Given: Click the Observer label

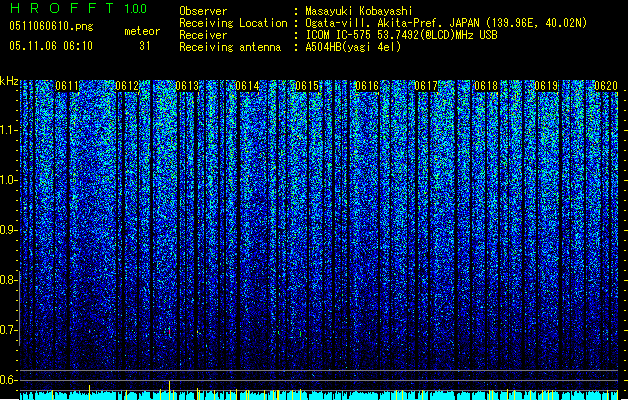Looking at the screenshot, I should 203,11.
